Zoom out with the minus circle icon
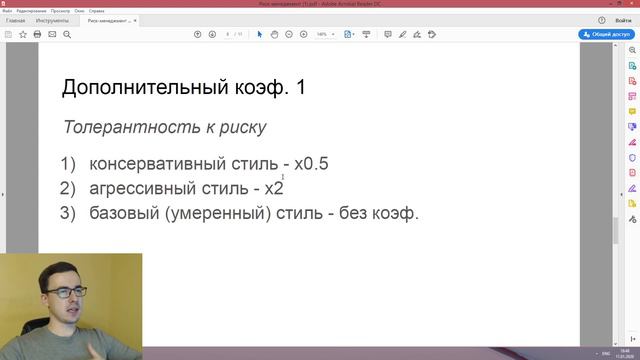 [289, 34]
